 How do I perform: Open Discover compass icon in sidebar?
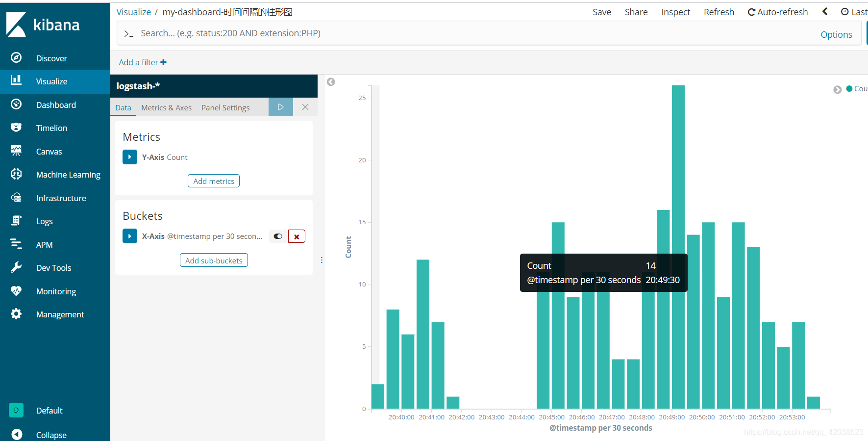pos(16,58)
